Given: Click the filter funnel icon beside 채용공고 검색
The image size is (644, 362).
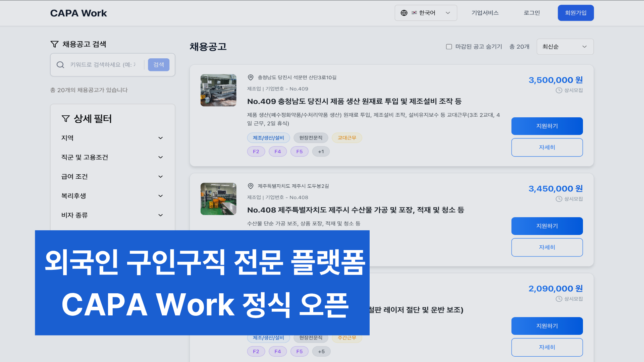Looking at the screenshot, I should point(54,44).
